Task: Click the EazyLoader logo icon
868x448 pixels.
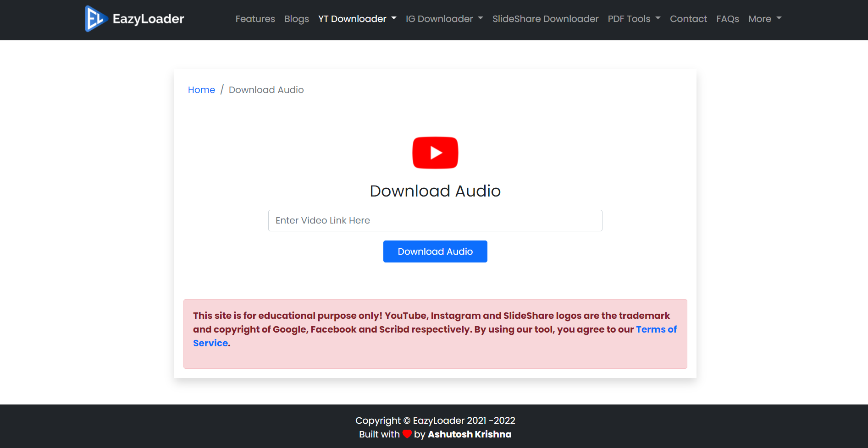Action: (x=96, y=19)
